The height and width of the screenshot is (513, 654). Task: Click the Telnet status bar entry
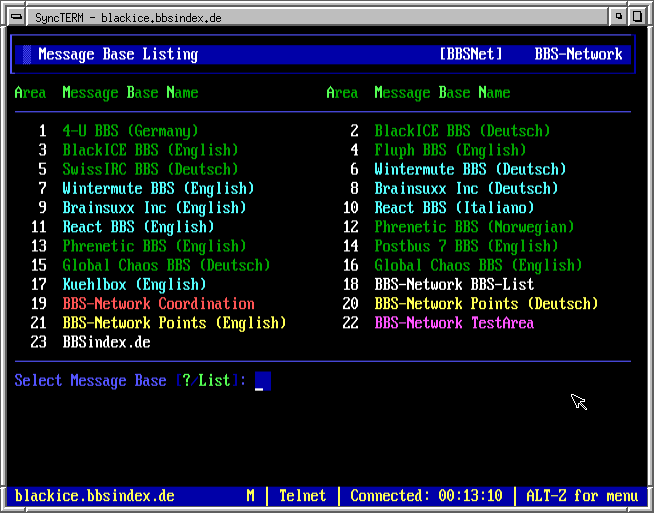click(302, 496)
